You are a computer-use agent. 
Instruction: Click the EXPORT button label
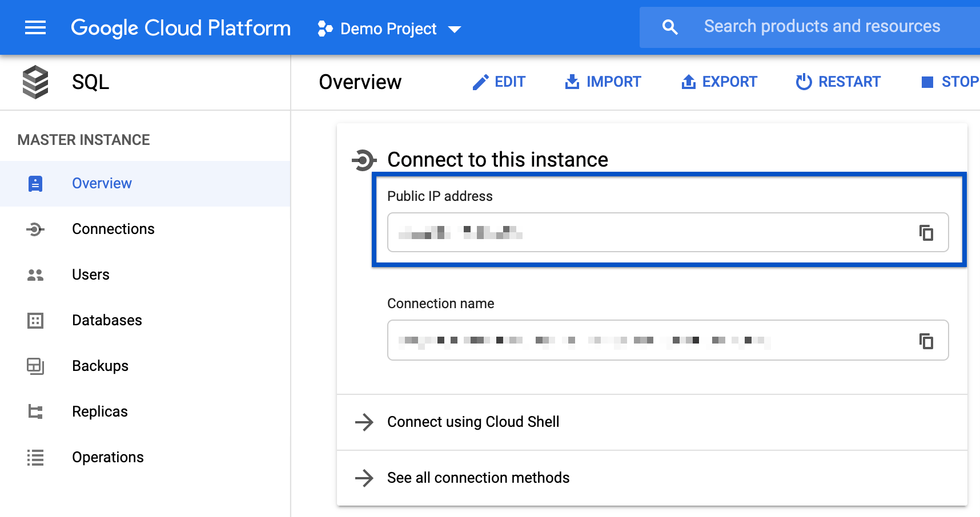(x=730, y=82)
